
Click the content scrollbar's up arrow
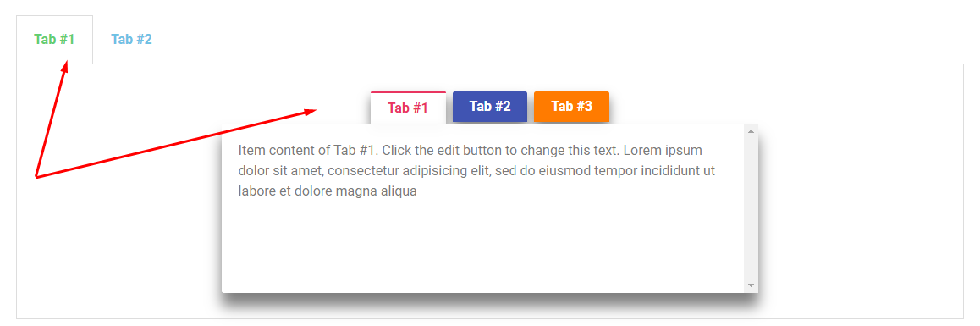(752, 130)
